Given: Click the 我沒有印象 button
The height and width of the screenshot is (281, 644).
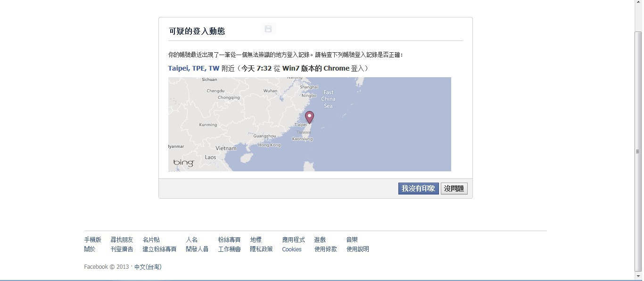Looking at the screenshot, I should [x=419, y=189].
